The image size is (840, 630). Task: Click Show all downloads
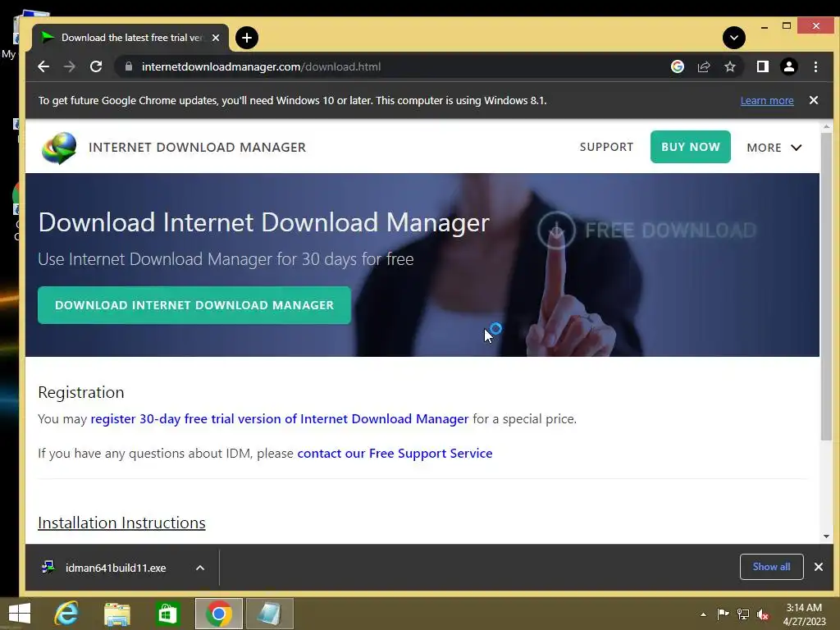click(x=771, y=567)
